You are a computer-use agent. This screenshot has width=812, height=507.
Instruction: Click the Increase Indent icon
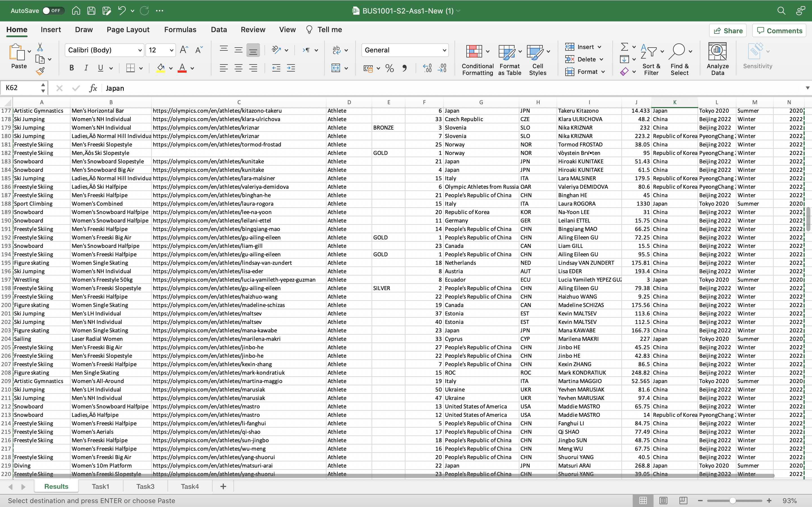[291, 68]
